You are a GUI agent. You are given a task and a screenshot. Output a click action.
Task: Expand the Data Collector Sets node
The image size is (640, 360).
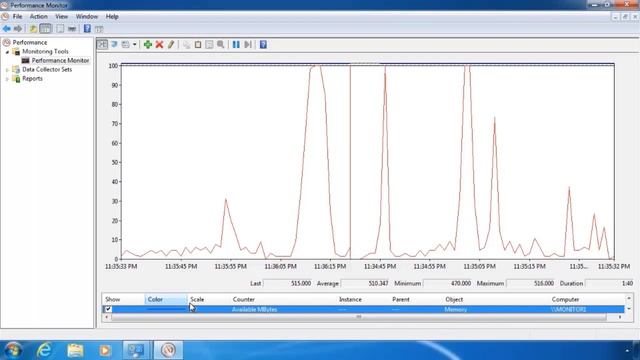pyautogui.click(x=7, y=70)
